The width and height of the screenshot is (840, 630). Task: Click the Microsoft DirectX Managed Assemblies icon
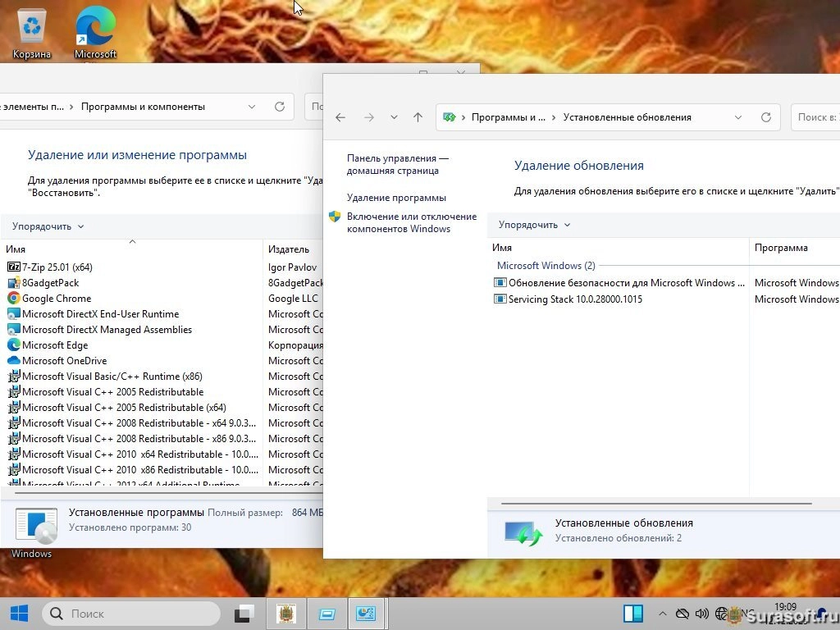point(14,329)
